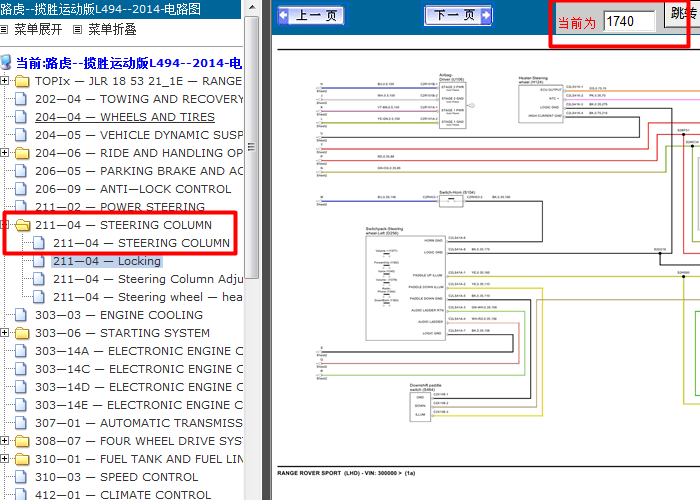Screen dimensions: 700x500
Task: Click page icon of 211-04 Steering Column Adjustment
Action: click(39, 279)
